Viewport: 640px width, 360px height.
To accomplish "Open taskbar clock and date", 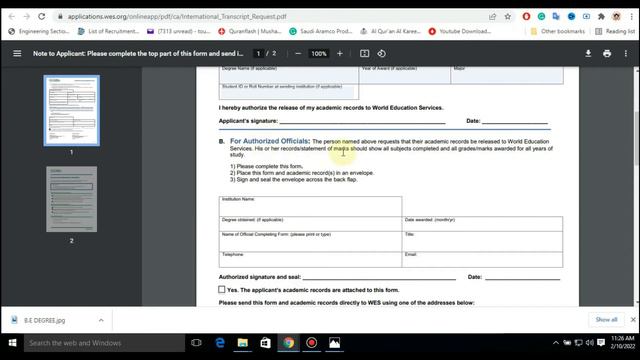I will click(623, 342).
